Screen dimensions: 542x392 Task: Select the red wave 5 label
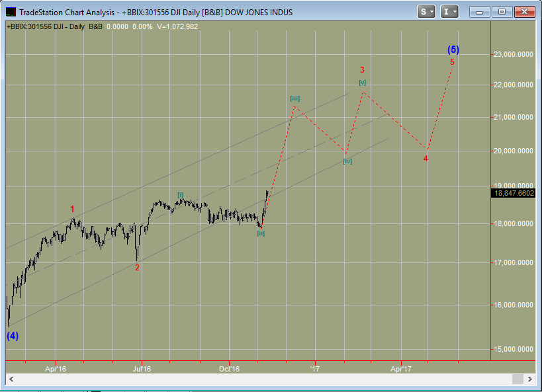click(x=452, y=62)
